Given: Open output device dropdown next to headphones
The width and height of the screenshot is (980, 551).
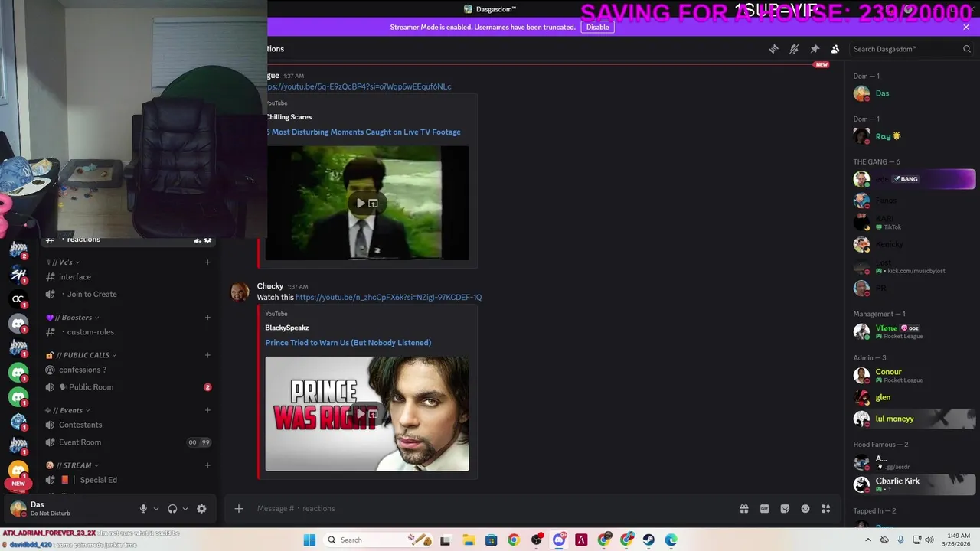Looking at the screenshot, I should click(x=185, y=509).
